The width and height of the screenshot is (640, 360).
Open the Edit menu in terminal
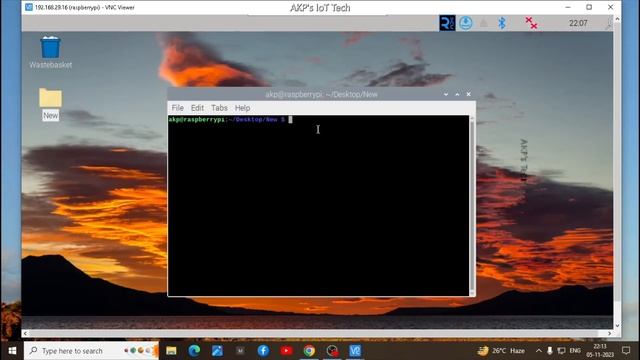197,108
